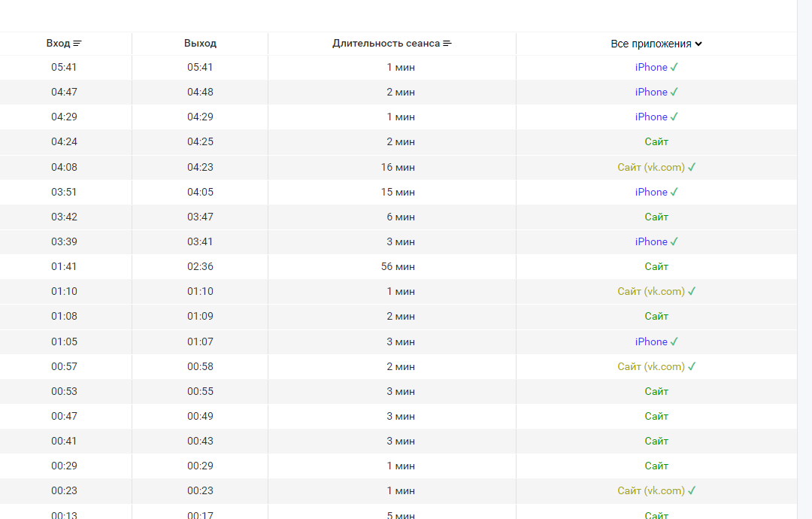Viewport: 812px width, 519px height.
Task: Open the Все приложения dropdown
Action: pos(656,44)
